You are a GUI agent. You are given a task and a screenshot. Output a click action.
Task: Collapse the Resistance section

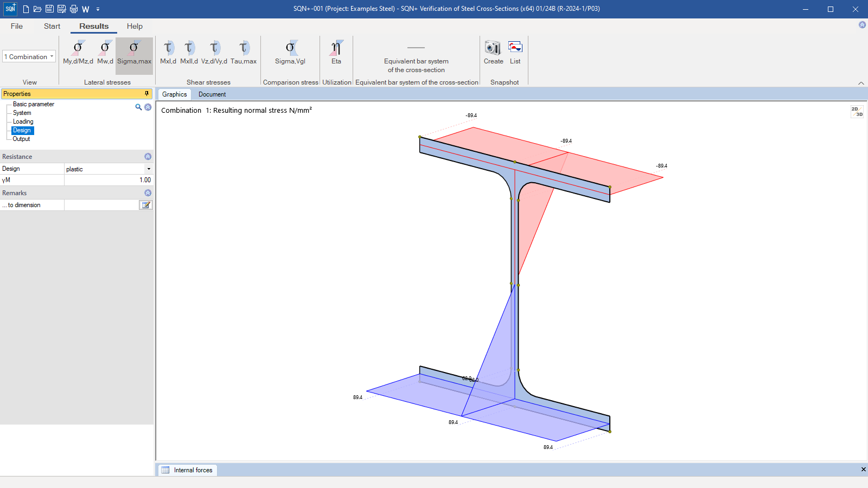(x=148, y=157)
